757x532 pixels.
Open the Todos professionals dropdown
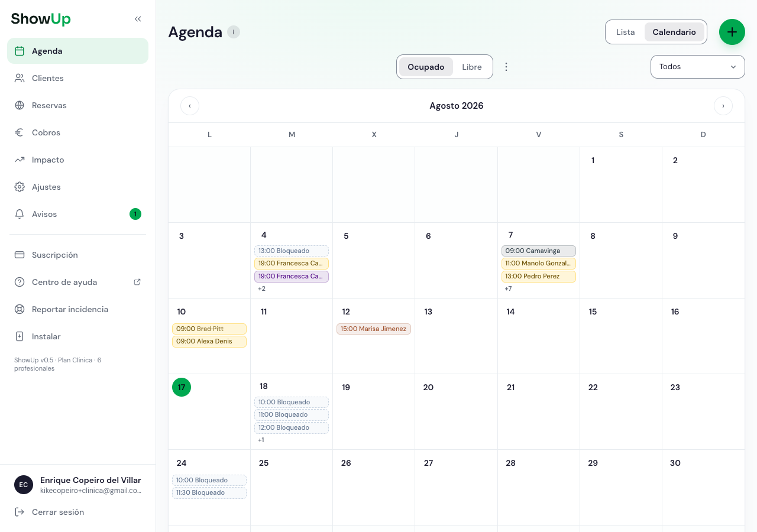point(698,67)
